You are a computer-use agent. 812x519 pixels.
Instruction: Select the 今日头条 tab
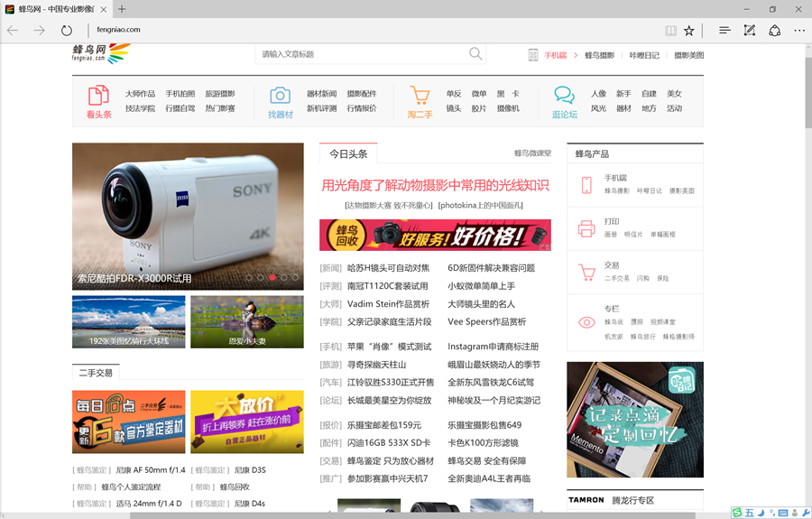tap(348, 153)
